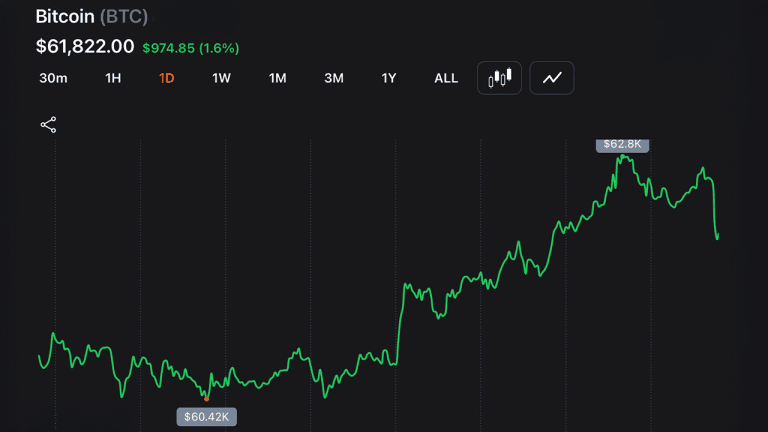
Task: Click the $62.8K high price label
Action: point(622,145)
